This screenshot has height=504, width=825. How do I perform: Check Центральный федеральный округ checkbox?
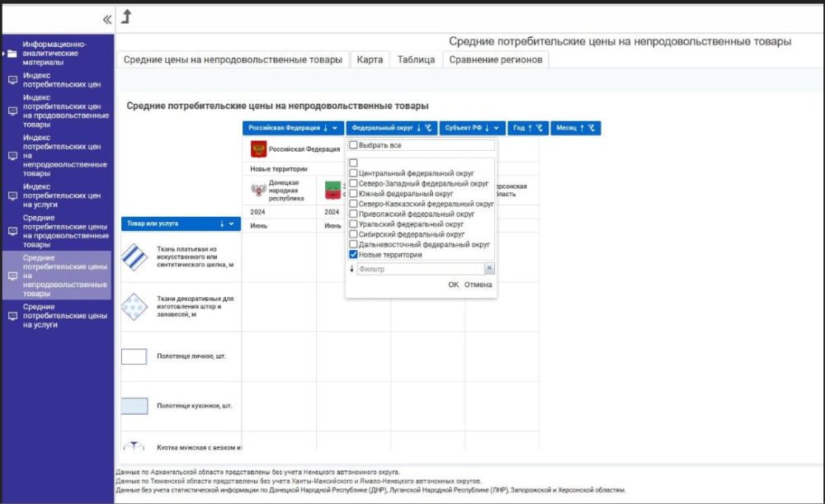pos(353,173)
